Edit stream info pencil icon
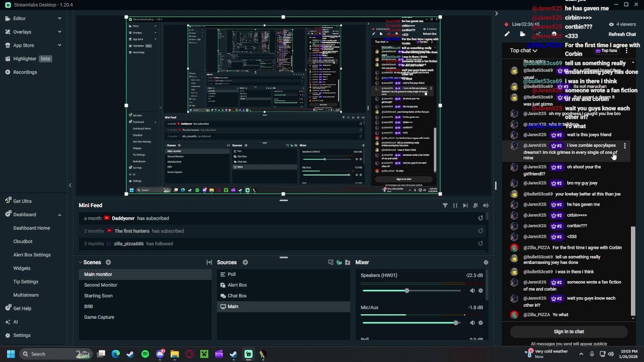 tap(507, 34)
